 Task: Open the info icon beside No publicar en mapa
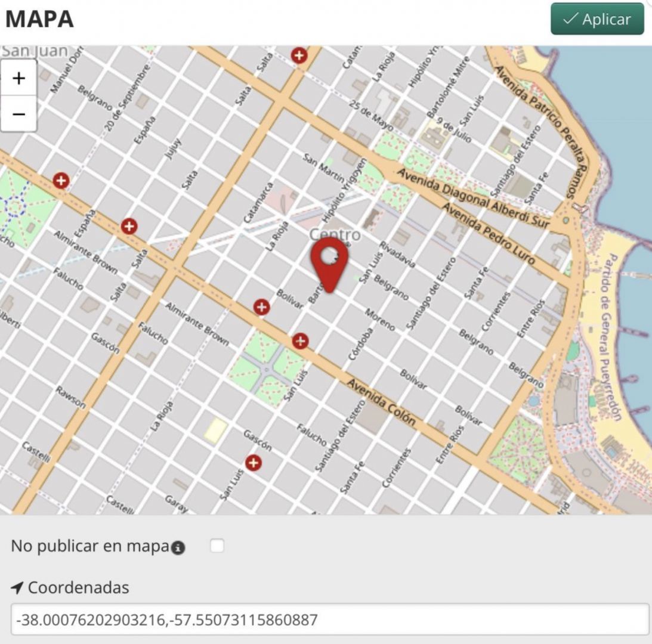[178, 548]
